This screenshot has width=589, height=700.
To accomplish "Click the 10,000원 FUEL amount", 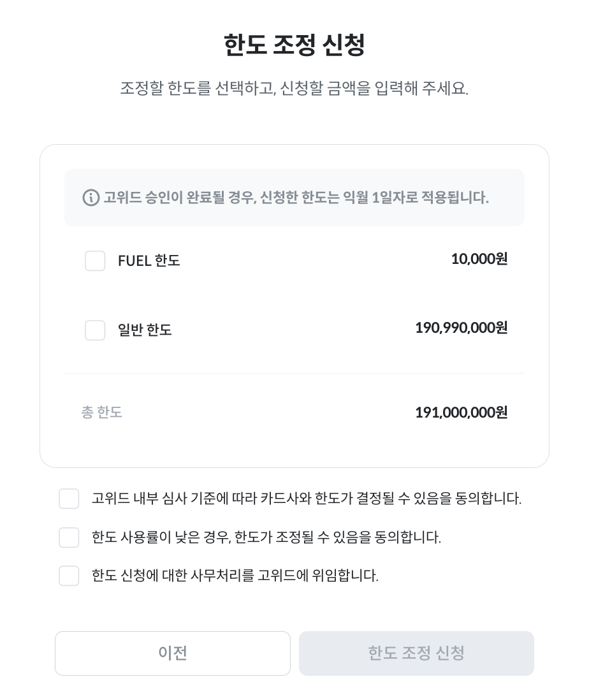I will [479, 259].
